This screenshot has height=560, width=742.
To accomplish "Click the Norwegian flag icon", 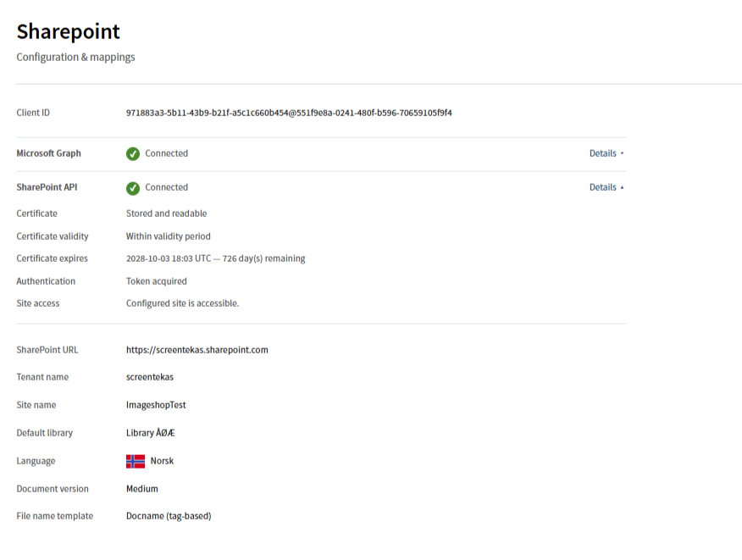I will point(136,461).
